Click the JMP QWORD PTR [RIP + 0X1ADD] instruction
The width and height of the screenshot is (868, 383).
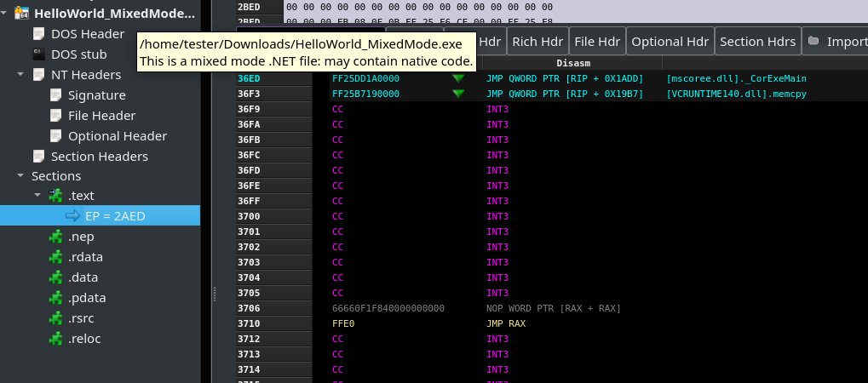(566, 78)
